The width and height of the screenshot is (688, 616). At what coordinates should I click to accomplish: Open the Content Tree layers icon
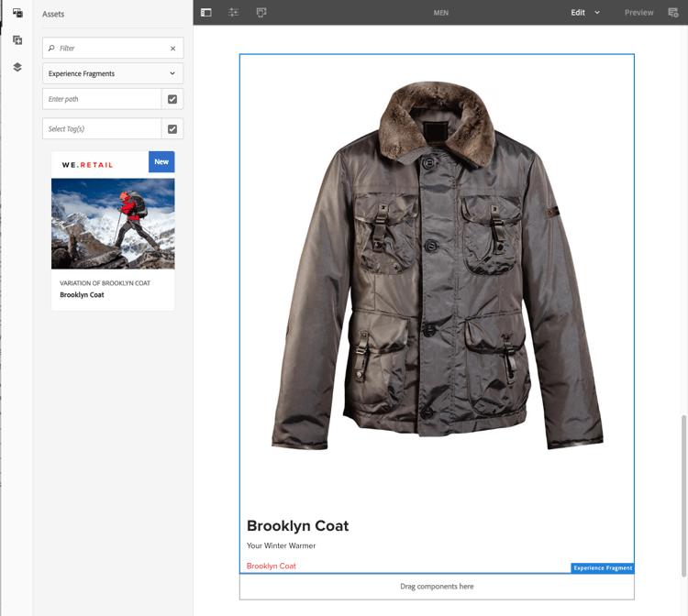tap(17, 67)
